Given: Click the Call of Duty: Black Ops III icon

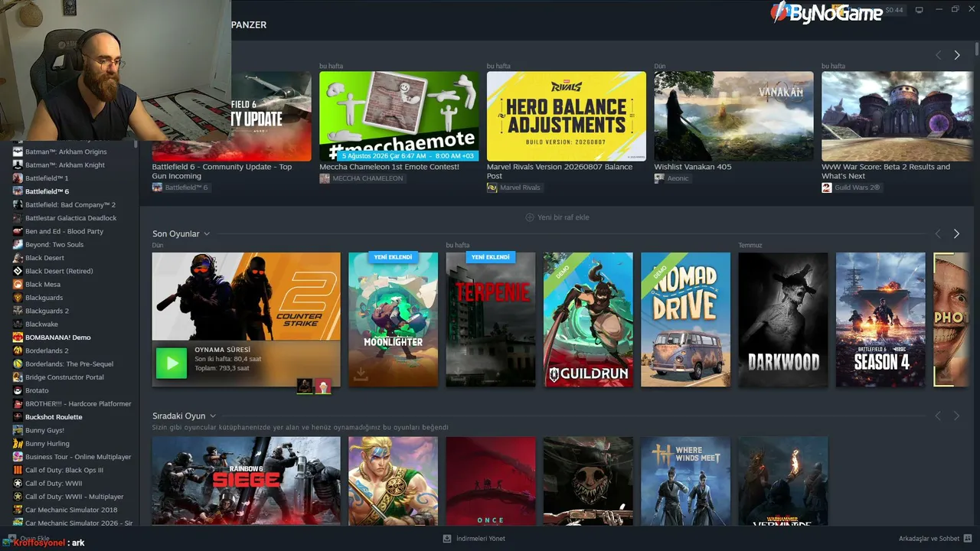Looking at the screenshot, I should point(18,470).
